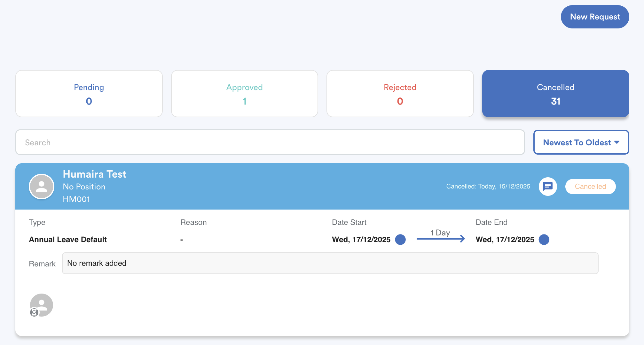Click the pending approver avatar icon
644x345 pixels.
(42, 304)
